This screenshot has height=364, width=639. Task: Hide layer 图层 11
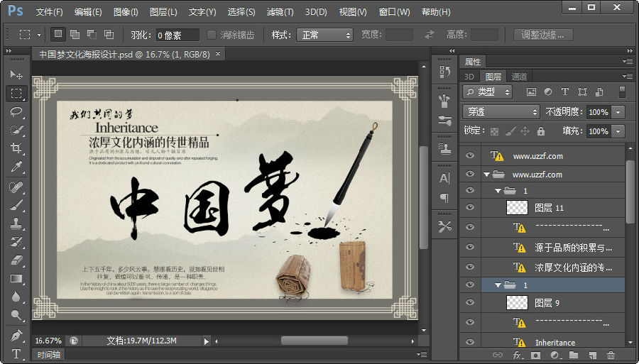tap(470, 207)
